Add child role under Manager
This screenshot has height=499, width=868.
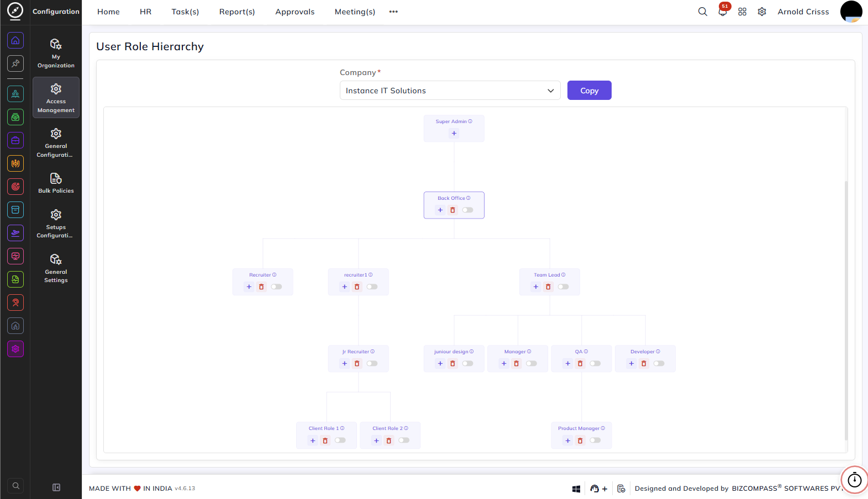pyautogui.click(x=504, y=363)
